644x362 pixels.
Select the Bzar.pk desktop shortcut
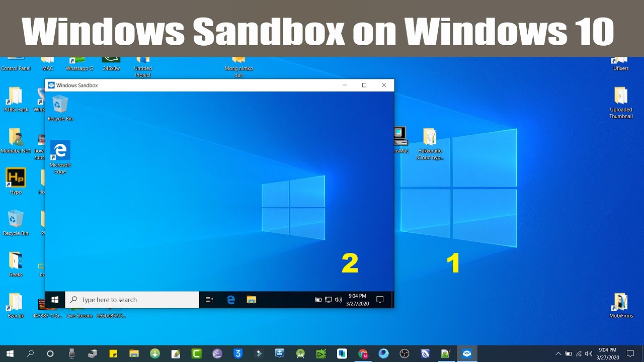pos(16,306)
